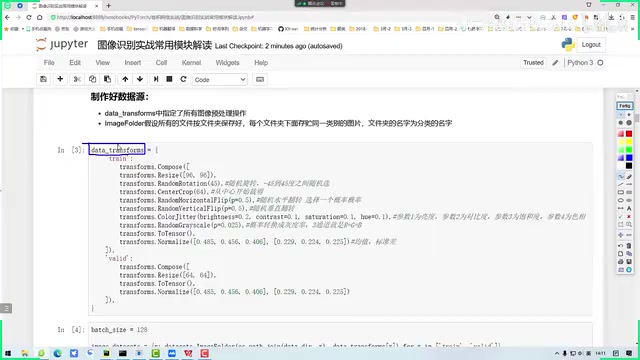The height and width of the screenshot is (360, 640).
Task: Click the Python 3 kernel name
Action: click(580, 62)
